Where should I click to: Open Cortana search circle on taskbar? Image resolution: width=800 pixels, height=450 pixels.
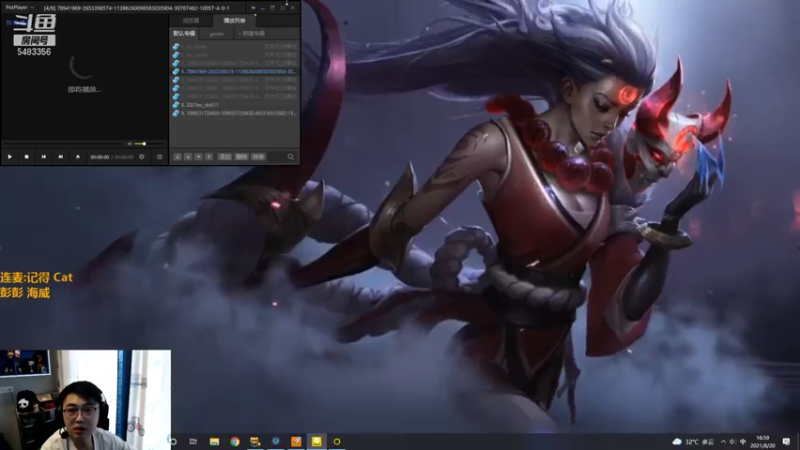(173, 442)
